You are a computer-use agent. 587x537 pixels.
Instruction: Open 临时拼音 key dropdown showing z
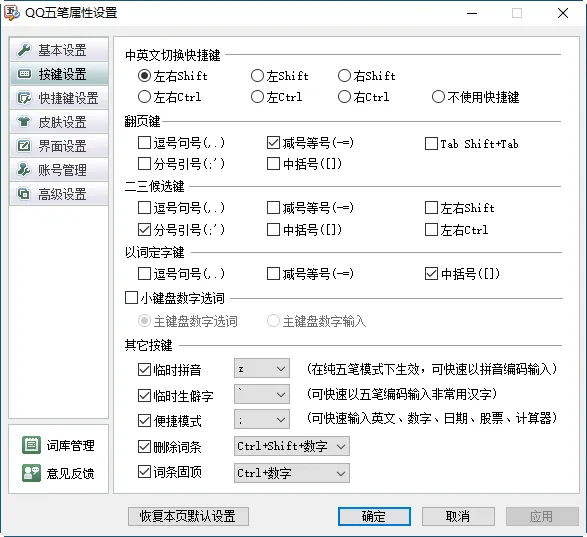pos(262,368)
